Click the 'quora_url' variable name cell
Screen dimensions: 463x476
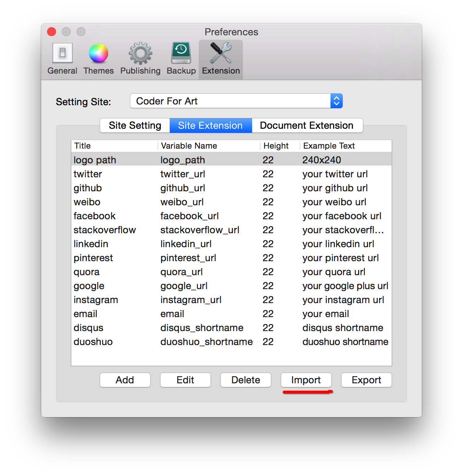[x=181, y=272]
